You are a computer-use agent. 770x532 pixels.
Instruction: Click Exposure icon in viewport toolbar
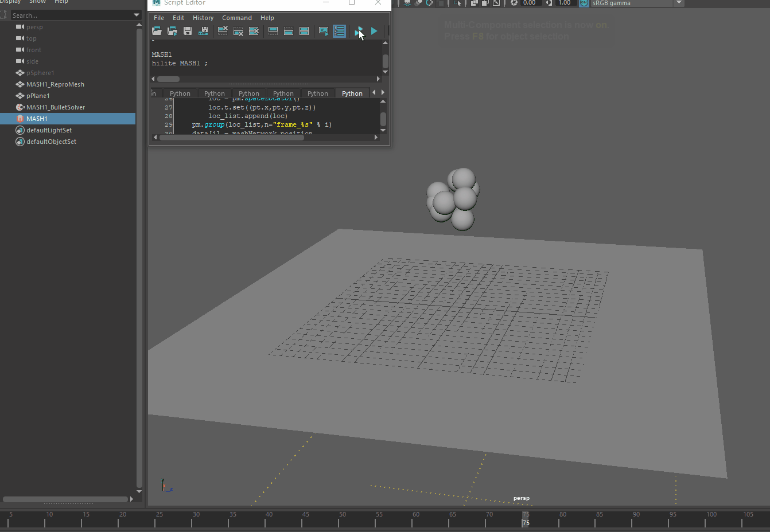[514, 3]
